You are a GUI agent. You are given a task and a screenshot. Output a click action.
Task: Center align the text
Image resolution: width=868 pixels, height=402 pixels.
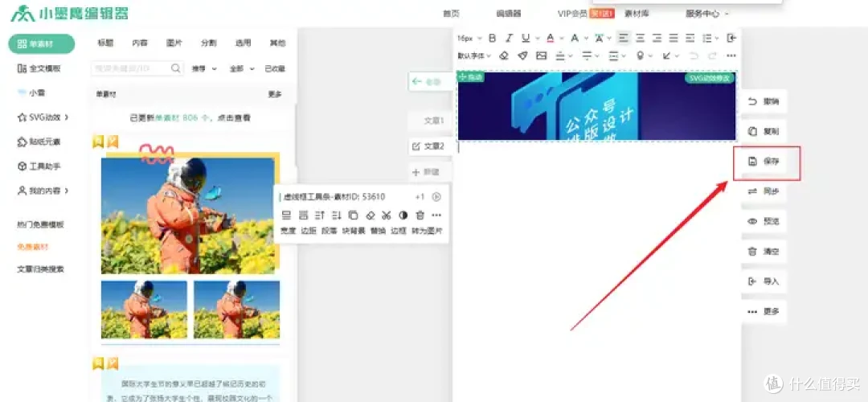(x=641, y=39)
